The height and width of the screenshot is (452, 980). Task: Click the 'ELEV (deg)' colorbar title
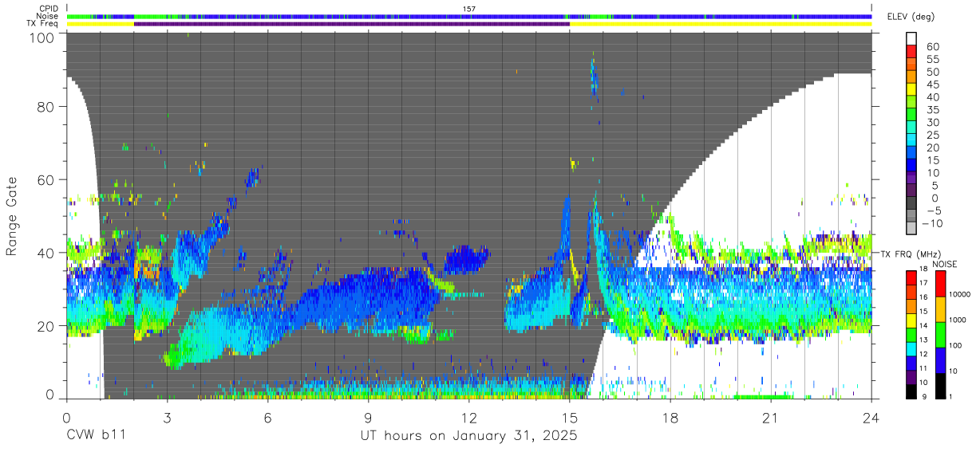tap(911, 17)
